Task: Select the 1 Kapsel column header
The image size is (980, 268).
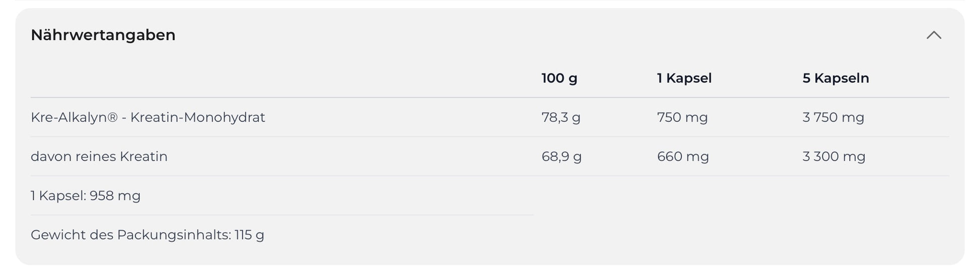Action: [x=684, y=78]
